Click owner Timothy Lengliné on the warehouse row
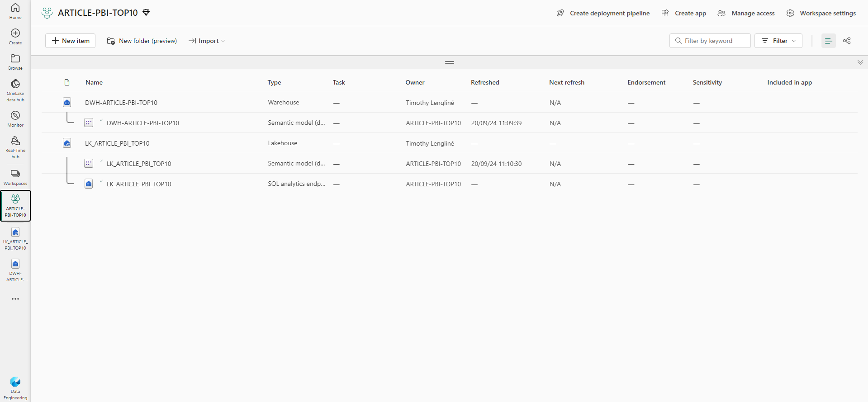Viewport: 868px width, 402px height. click(430, 103)
